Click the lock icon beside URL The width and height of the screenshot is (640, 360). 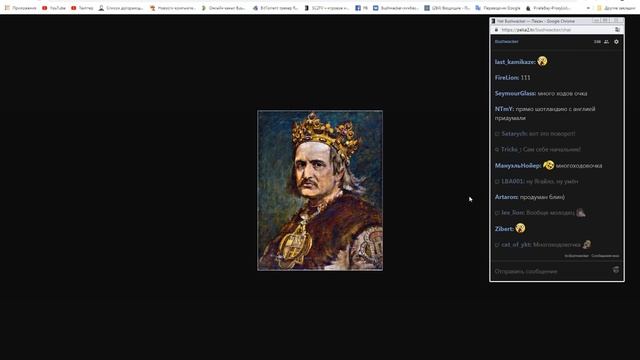[496, 30]
